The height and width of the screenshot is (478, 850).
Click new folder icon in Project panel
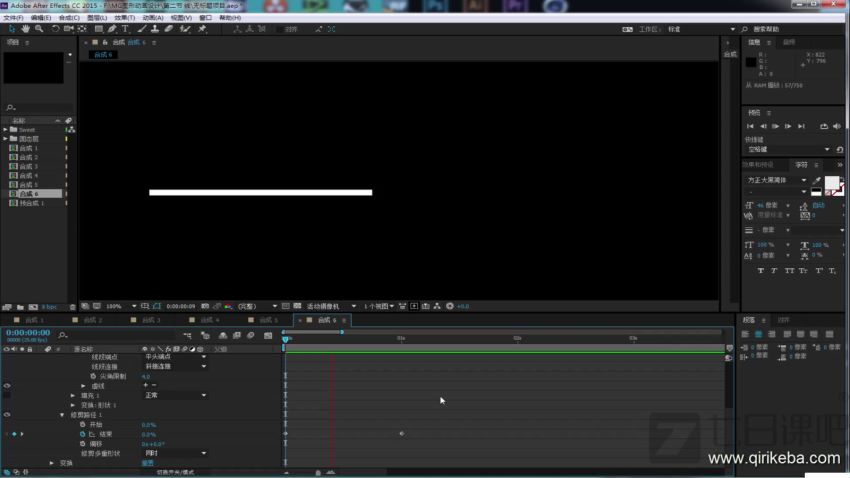(20, 307)
